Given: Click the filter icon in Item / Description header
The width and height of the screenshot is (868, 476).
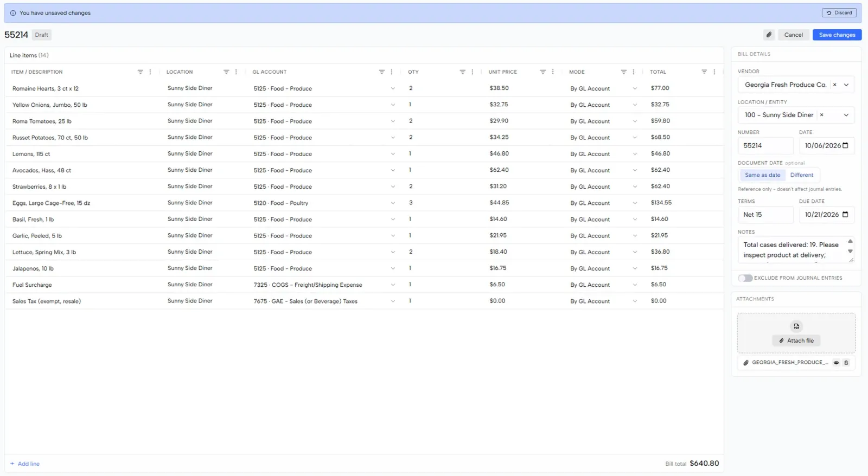Looking at the screenshot, I should pos(140,72).
